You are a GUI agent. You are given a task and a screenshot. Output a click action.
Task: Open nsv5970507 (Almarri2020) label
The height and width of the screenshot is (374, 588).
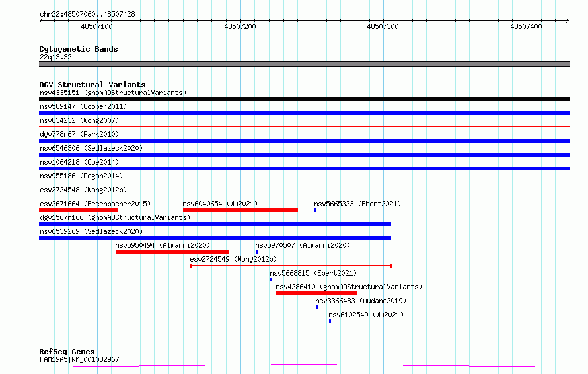tap(303, 245)
